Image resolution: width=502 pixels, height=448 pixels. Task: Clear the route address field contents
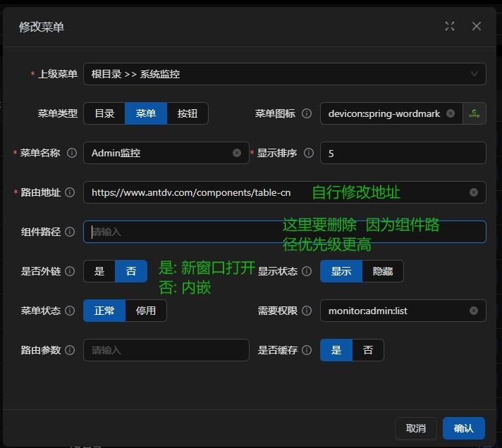(x=473, y=192)
